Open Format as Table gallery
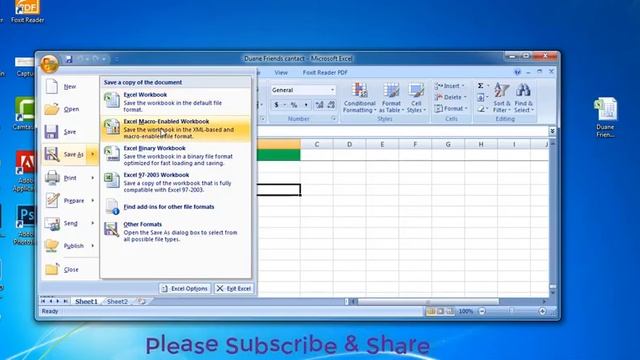The width and height of the screenshot is (640, 360). [x=391, y=98]
